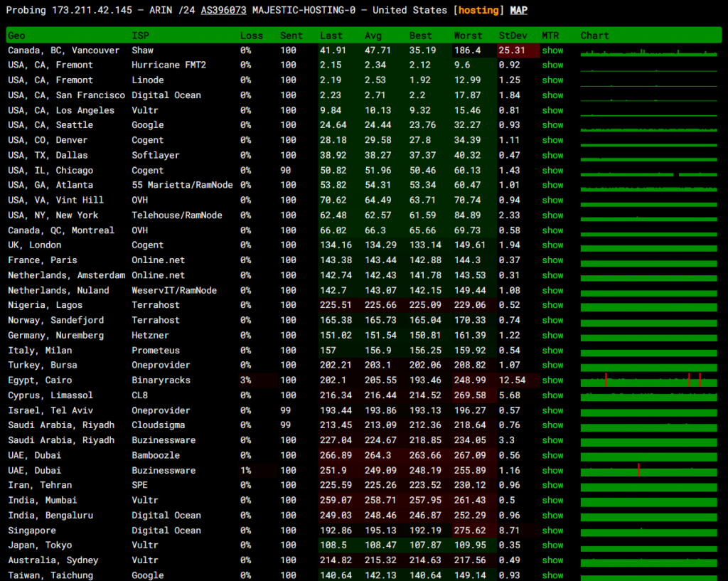
Task: Click the Loss column header
Action: pos(252,36)
